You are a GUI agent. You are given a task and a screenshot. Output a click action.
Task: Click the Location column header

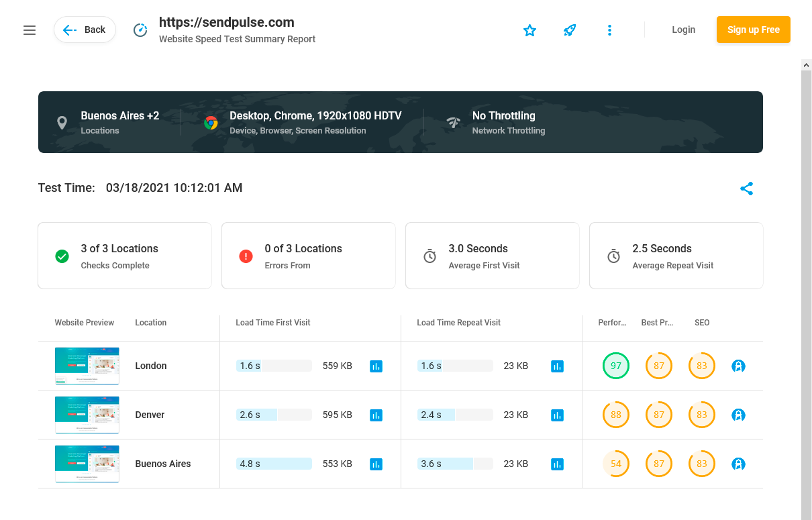[151, 323]
